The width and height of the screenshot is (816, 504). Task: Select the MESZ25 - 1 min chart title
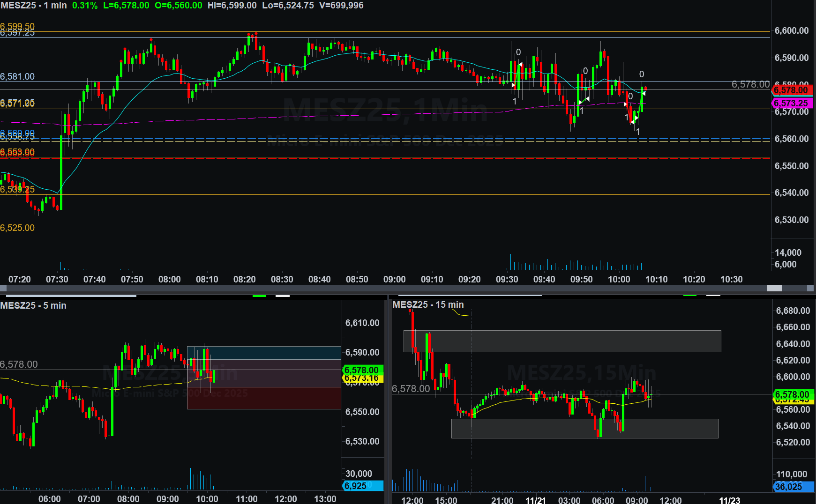click(34, 6)
